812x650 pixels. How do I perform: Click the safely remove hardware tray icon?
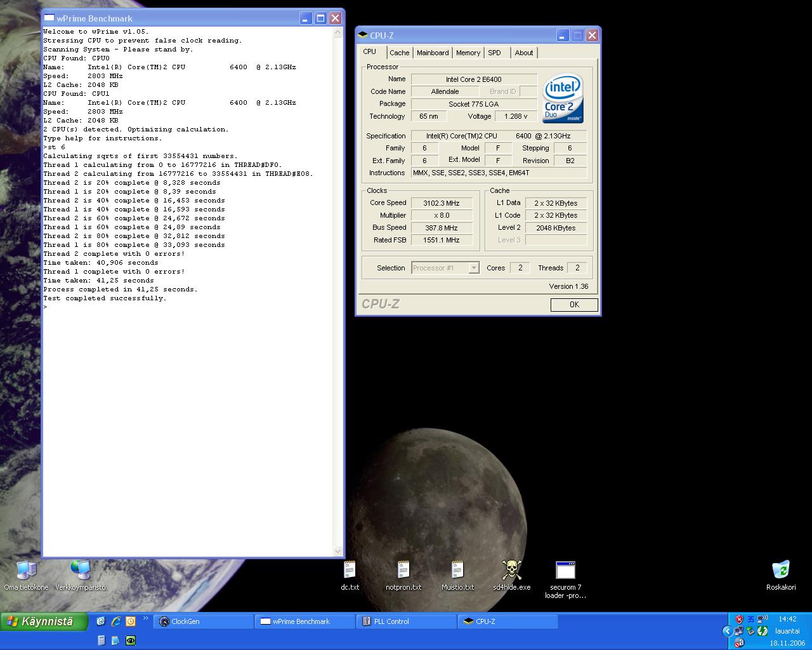point(750,631)
